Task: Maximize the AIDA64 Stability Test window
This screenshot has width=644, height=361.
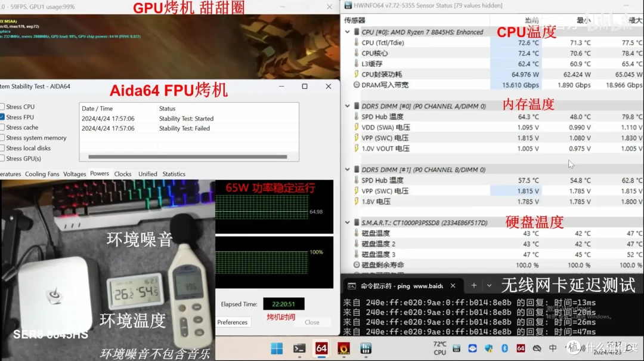Action: click(304, 87)
